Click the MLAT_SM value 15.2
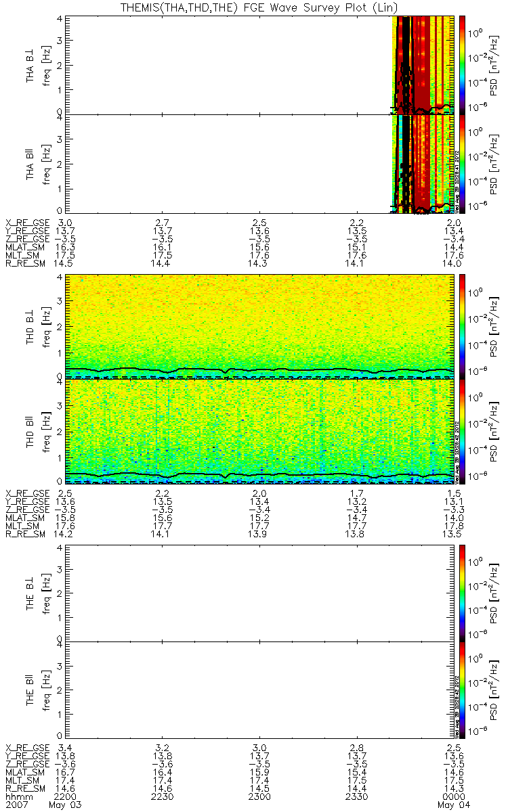 pos(261,518)
